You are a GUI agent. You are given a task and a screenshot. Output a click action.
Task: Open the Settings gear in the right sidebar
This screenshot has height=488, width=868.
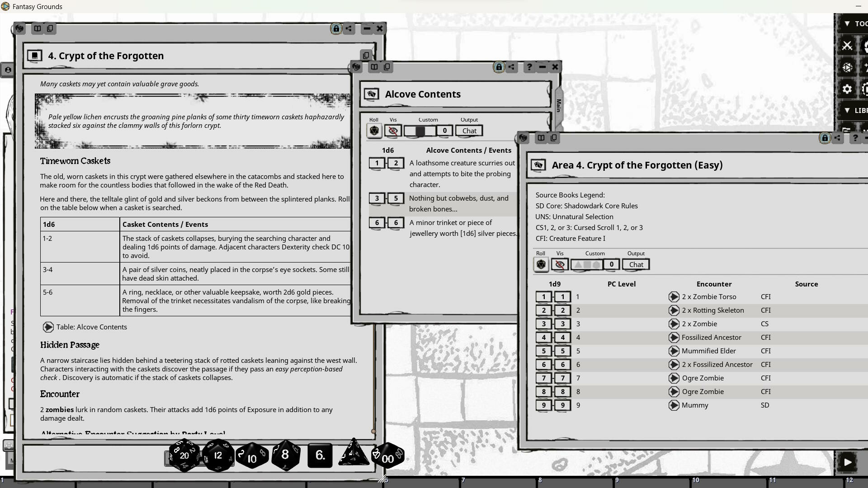[x=847, y=89]
